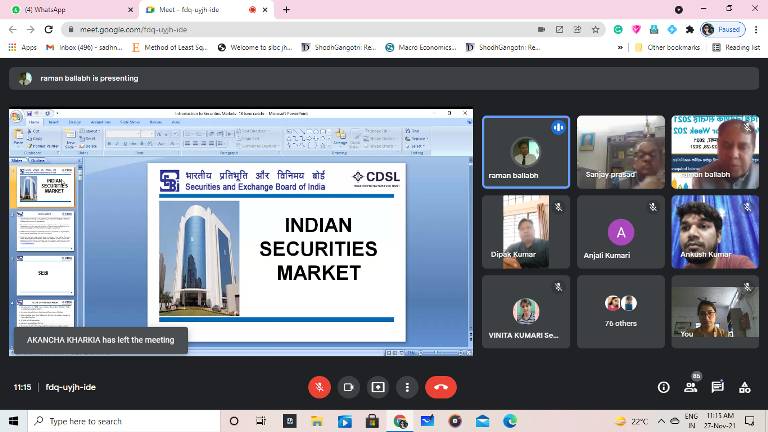768x432 pixels.
Task: Select Sanjay prasad video tile
Action: coord(621,152)
